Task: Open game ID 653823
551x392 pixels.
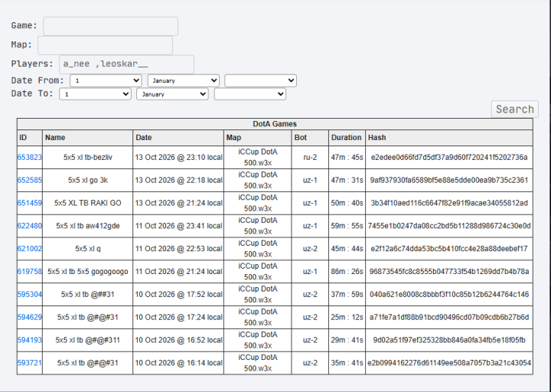Action: pos(30,158)
